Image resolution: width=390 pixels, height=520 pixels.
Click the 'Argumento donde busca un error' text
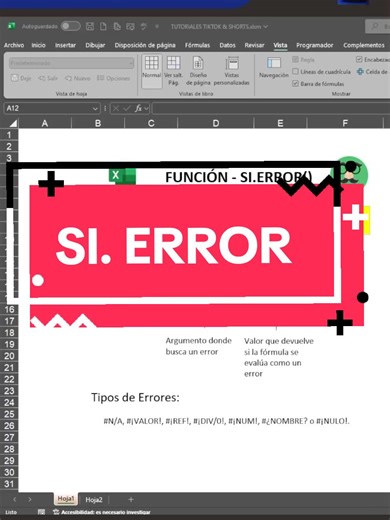[x=199, y=346]
